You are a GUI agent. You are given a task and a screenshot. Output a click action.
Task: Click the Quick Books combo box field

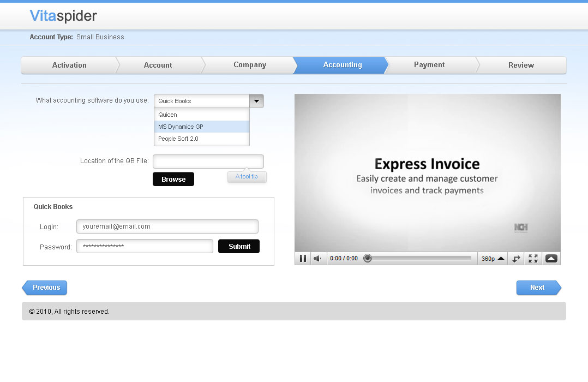202,101
